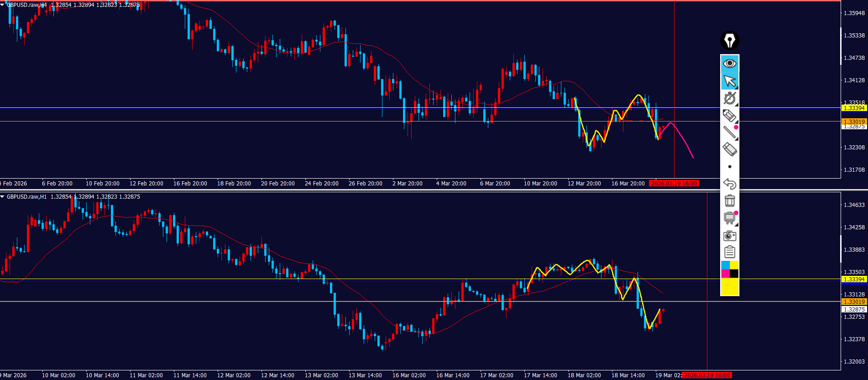Open the whiteboard easel tool

[x=729, y=218]
